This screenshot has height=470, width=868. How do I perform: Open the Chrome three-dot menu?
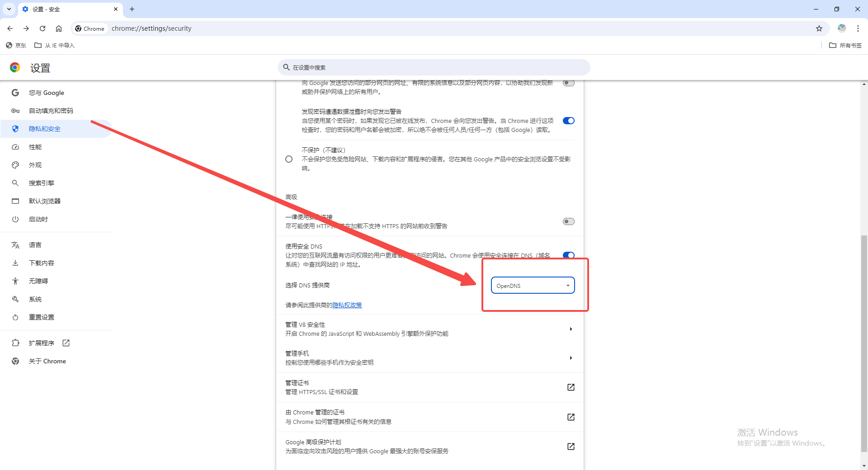point(858,28)
